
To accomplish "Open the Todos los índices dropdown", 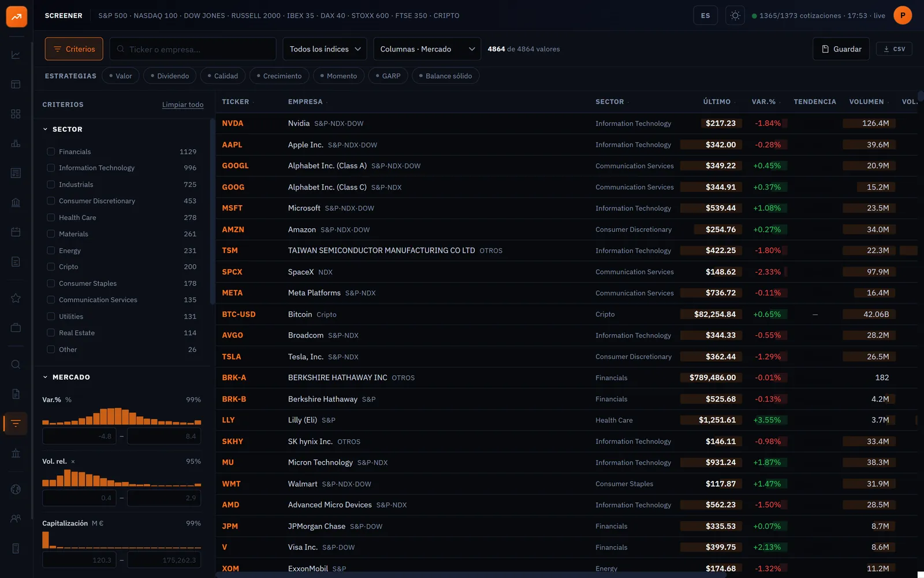I will [325, 49].
